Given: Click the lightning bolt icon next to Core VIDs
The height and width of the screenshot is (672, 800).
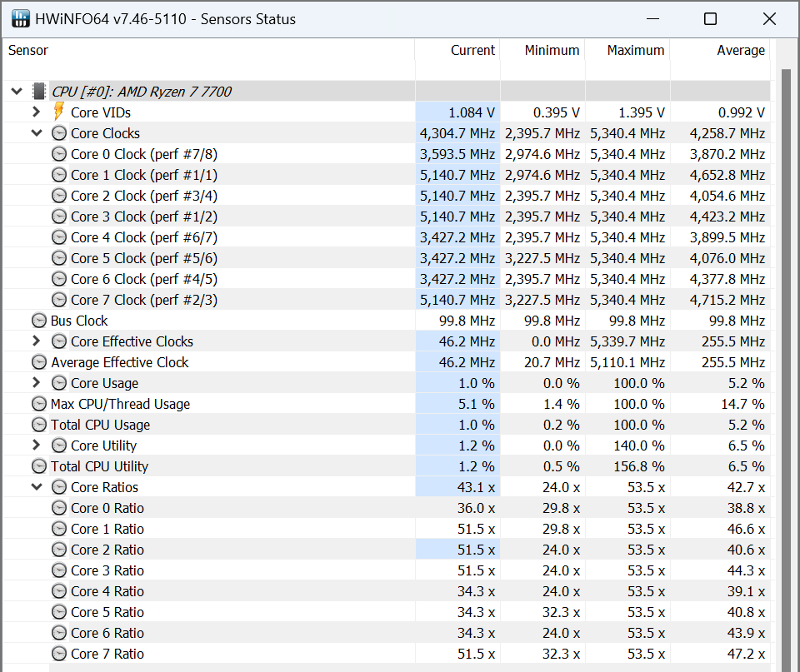Looking at the screenshot, I should [59, 112].
